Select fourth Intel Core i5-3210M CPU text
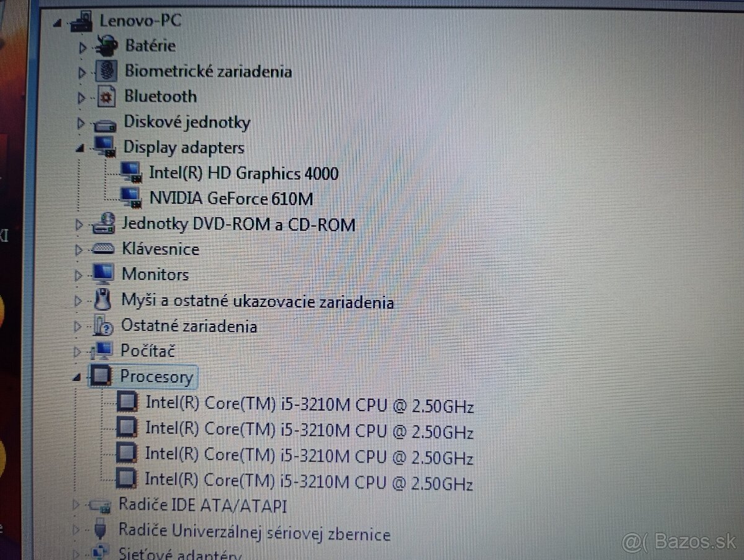This screenshot has height=560, width=744. point(309,481)
